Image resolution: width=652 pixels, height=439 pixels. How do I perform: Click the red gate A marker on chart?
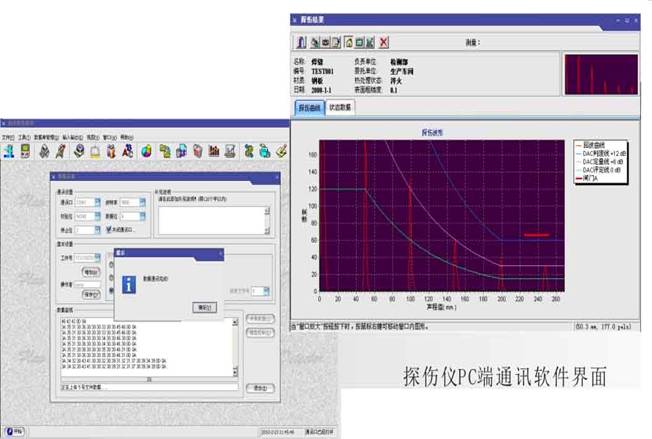537,235
